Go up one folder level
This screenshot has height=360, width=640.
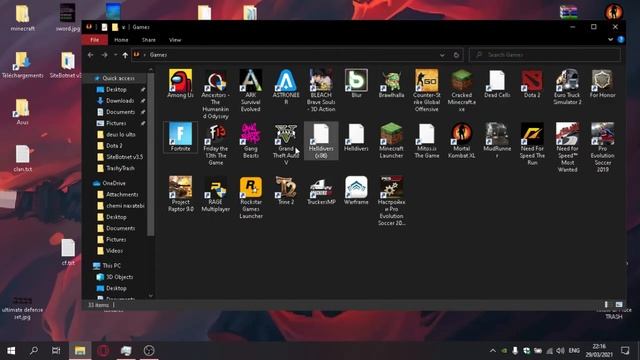[125, 55]
